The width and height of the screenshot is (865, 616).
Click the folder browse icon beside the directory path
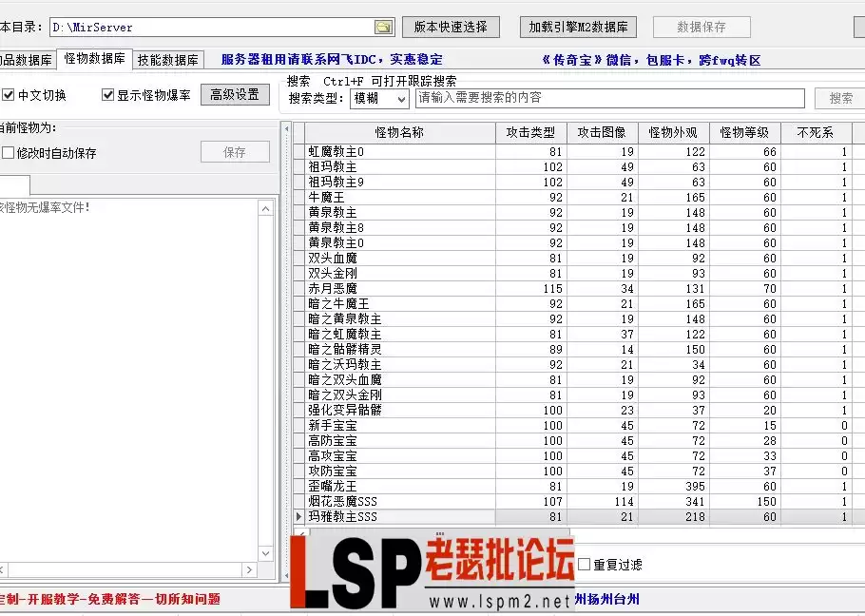point(384,27)
